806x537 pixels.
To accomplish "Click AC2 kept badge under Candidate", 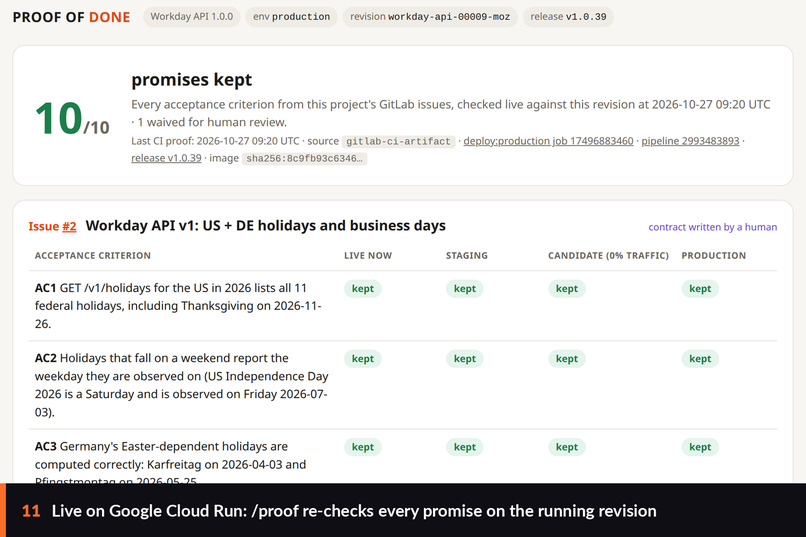I will (x=566, y=359).
